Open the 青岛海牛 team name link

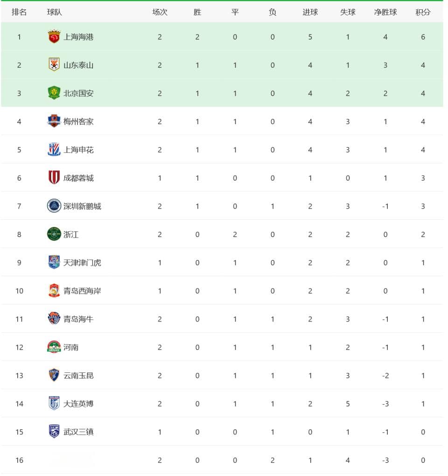coord(78,319)
